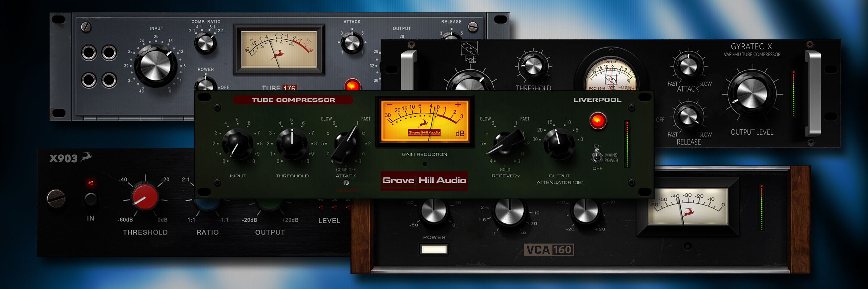Viewport: 868px width, 289px height.
Task: Click the Liverpool THRESHOLD knob
Action: click(x=292, y=144)
